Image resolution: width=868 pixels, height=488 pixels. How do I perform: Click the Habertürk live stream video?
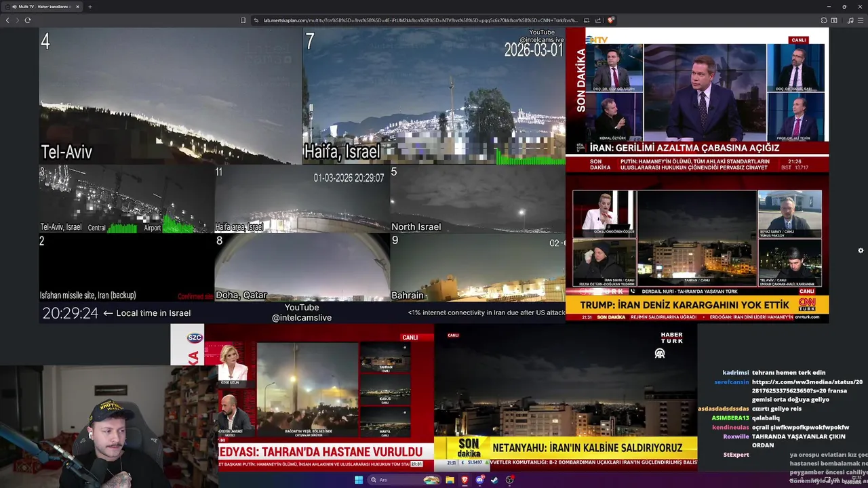[566, 397]
